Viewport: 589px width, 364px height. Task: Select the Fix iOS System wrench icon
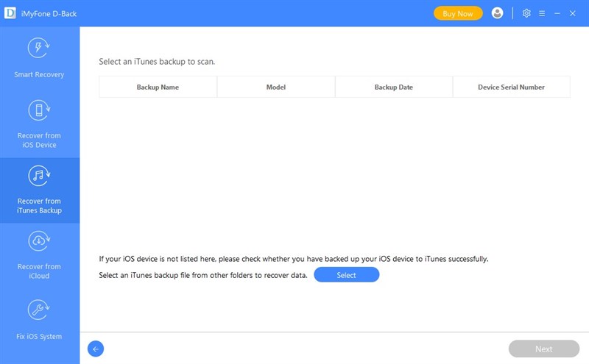click(39, 310)
